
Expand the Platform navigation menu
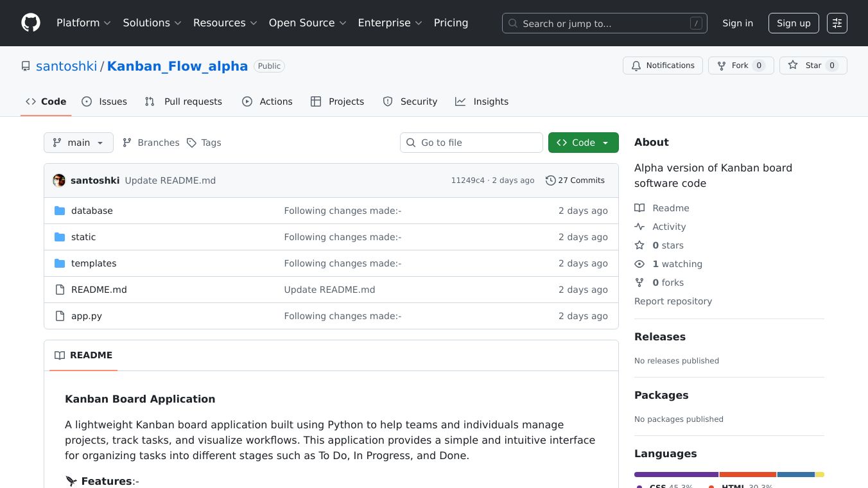point(83,23)
